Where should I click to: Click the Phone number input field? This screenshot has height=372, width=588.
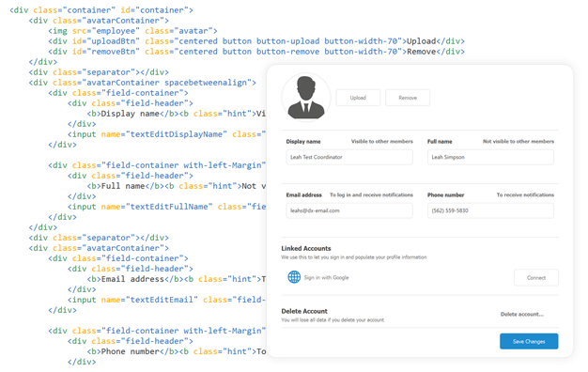pos(490,210)
